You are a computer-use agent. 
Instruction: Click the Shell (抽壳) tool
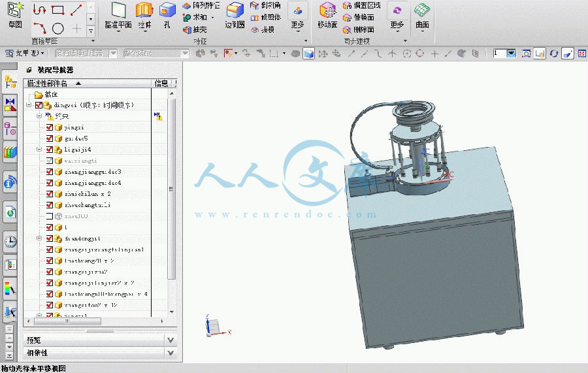pyautogui.click(x=195, y=29)
